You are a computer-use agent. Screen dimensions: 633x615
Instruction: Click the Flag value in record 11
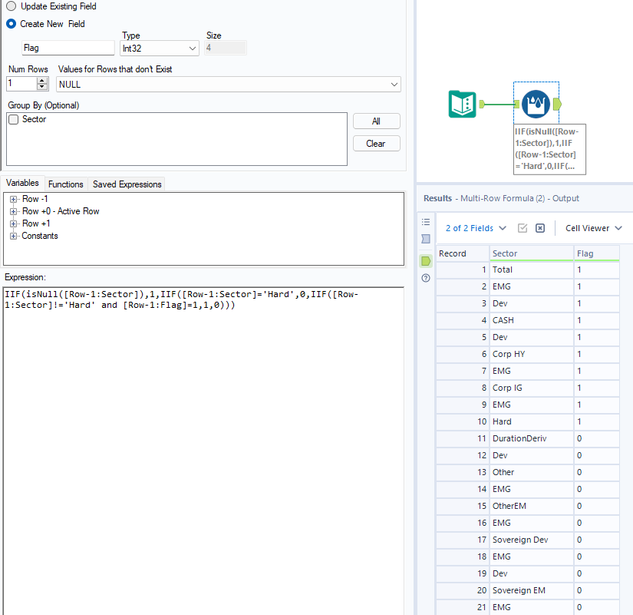tap(597, 439)
